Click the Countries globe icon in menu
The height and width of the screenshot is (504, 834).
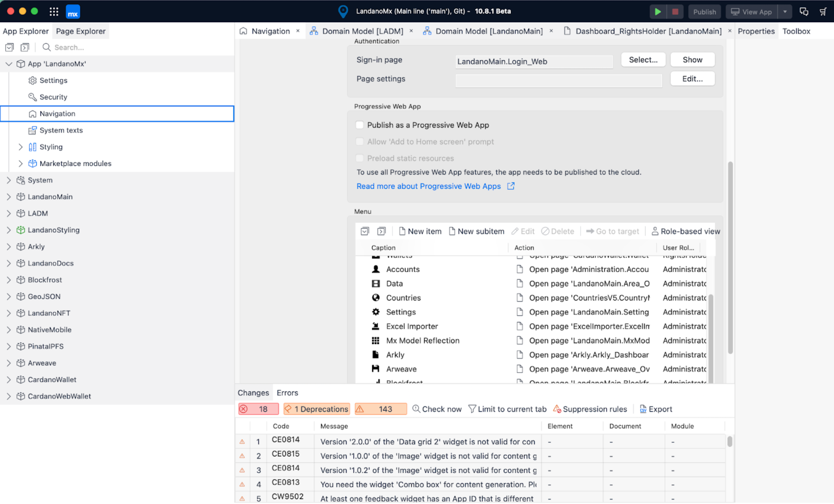click(375, 298)
